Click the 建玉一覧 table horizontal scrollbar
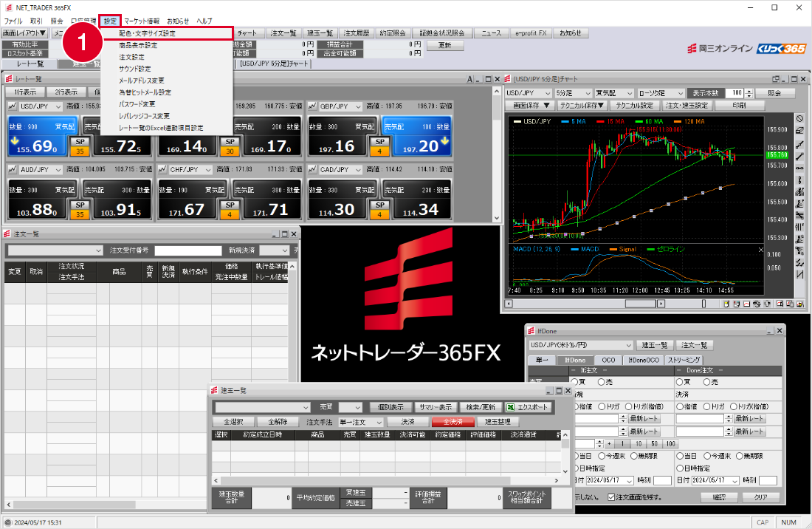 coord(365,480)
